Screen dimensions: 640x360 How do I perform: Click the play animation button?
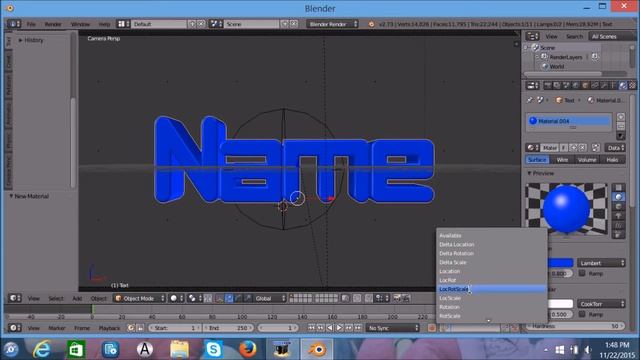(339, 328)
